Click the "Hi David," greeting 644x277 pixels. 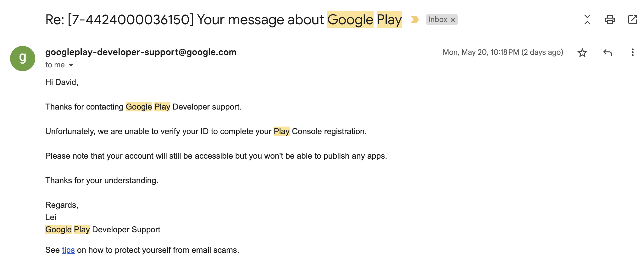(x=62, y=82)
